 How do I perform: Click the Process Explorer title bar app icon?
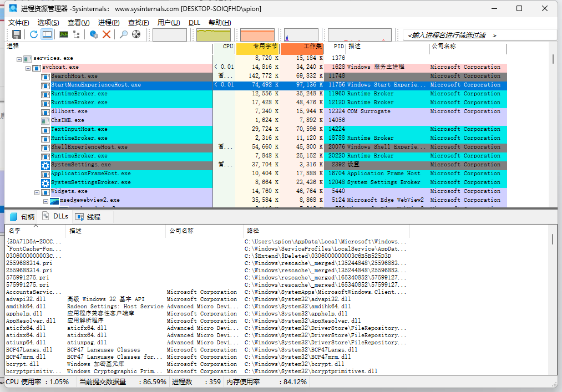pyautogui.click(x=13, y=8)
